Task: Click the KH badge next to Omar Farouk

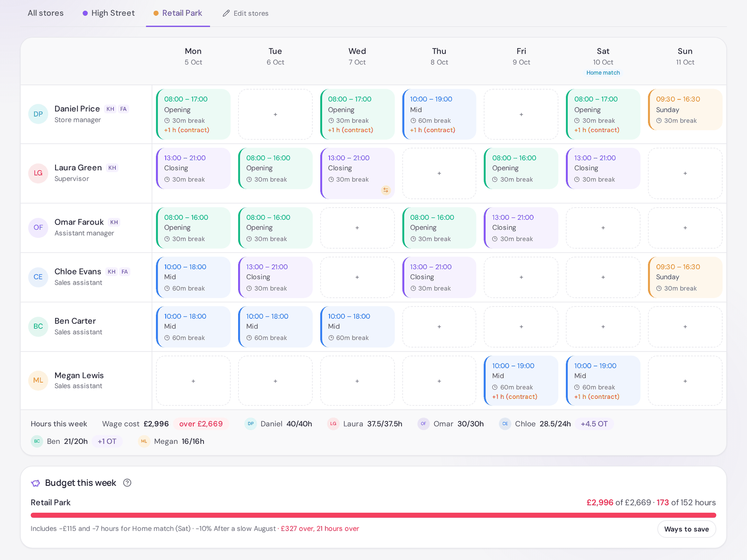Action: pyautogui.click(x=114, y=222)
